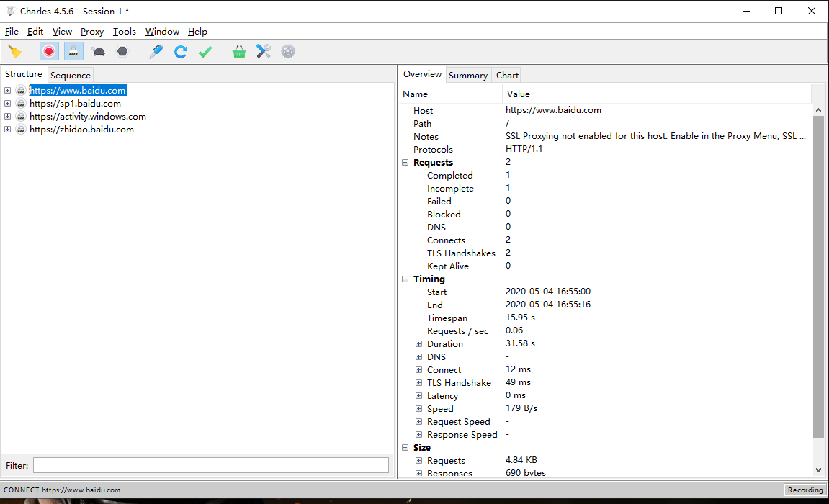Click the green basket Publish Gist icon

tap(239, 51)
